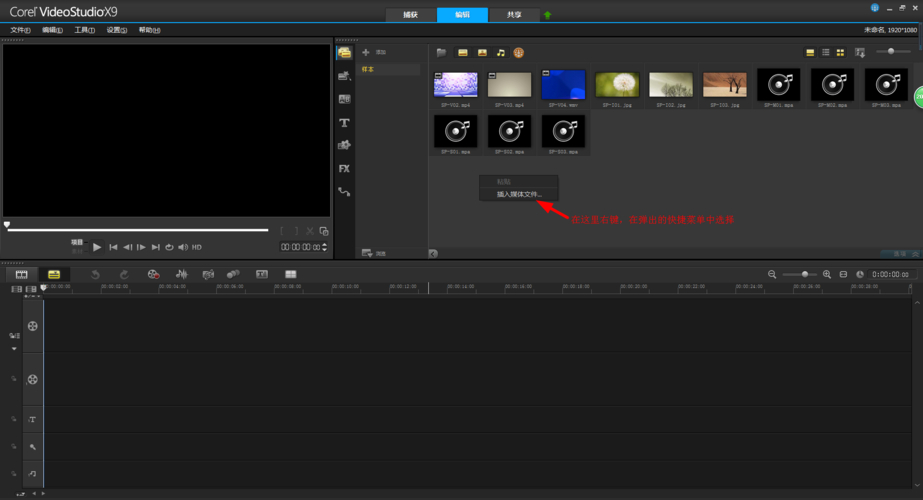Image resolution: width=923 pixels, height=500 pixels.
Task: Toggle hide titles view button
Action: pyautogui.click(x=810, y=52)
